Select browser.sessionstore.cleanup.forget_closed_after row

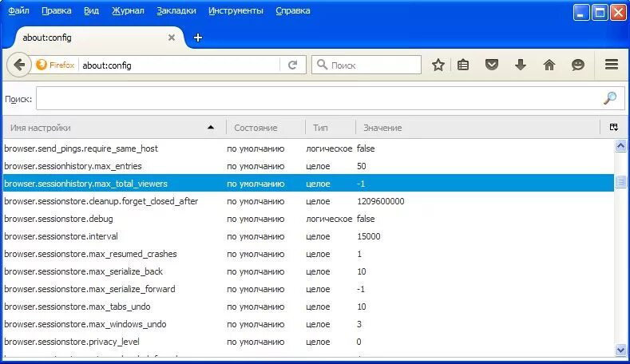click(x=308, y=201)
